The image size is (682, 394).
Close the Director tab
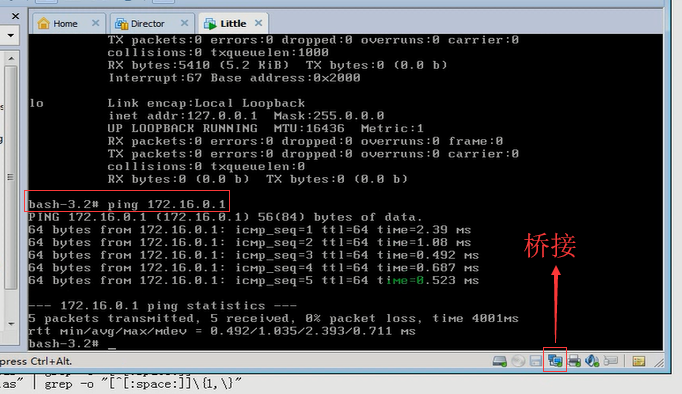point(184,23)
